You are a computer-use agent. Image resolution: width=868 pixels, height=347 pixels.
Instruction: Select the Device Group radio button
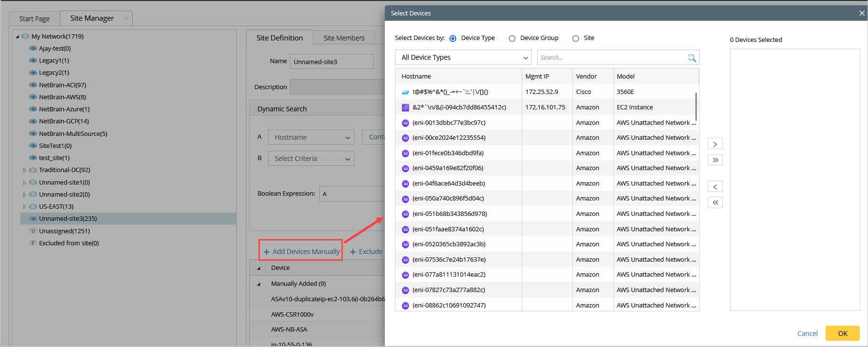512,39
